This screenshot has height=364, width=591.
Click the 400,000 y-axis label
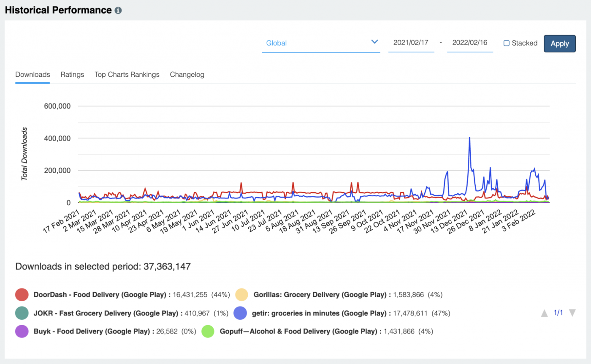57,138
